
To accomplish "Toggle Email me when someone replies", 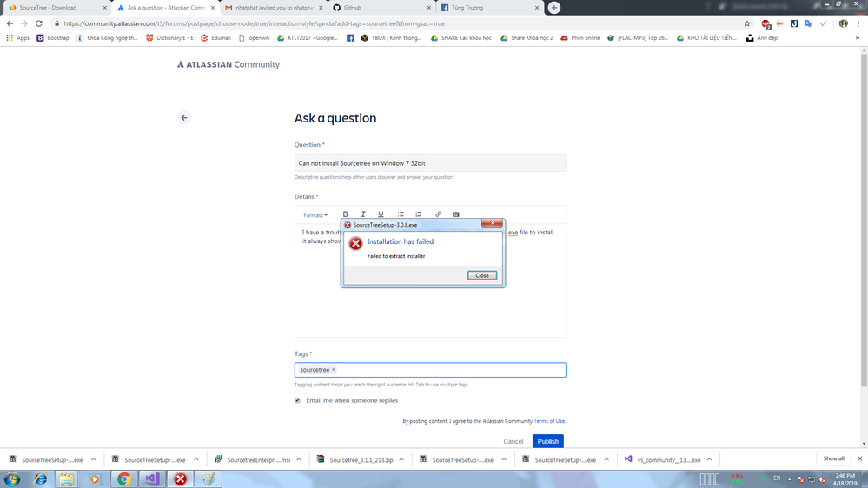I will coord(298,400).
